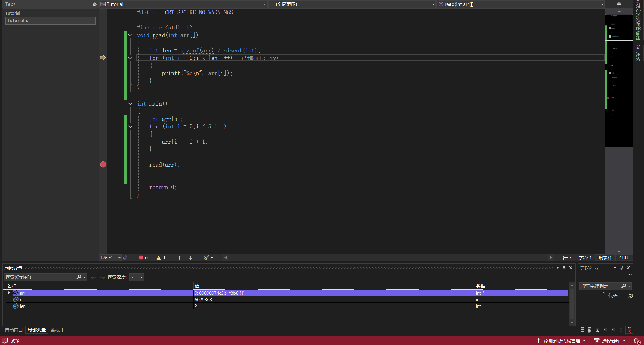
Task: Collapse the void read function block
Action: [x=130, y=35]
